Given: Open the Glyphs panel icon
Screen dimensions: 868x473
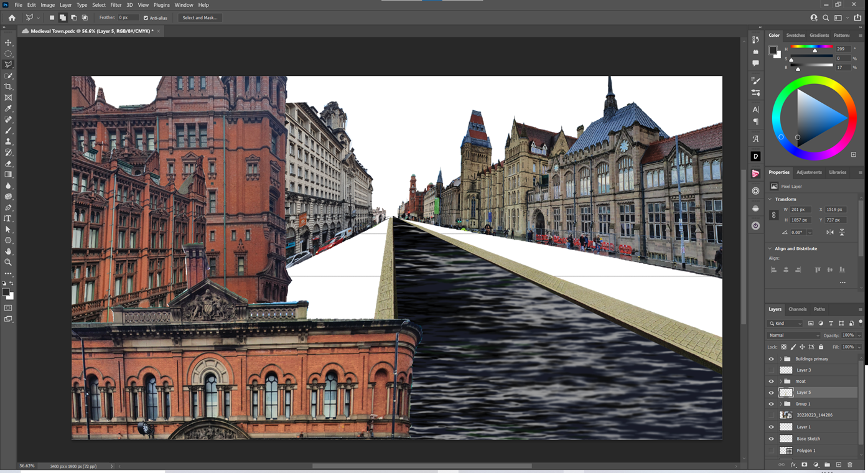Looking at the screenshot, I should 755,139.
